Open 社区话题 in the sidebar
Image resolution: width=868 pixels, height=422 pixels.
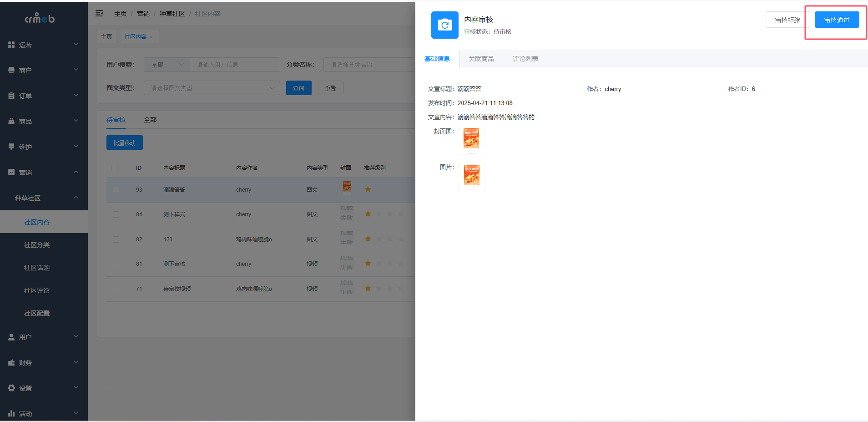pos(37,268)
